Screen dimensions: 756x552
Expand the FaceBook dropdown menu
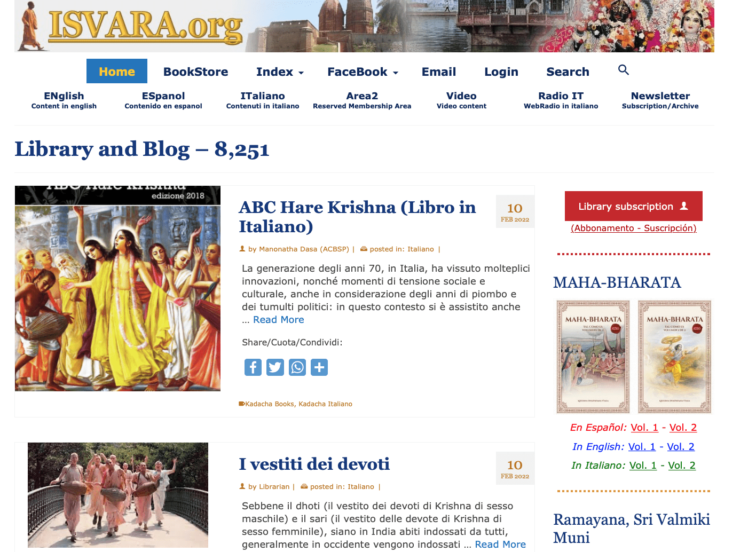coord(363,72)
